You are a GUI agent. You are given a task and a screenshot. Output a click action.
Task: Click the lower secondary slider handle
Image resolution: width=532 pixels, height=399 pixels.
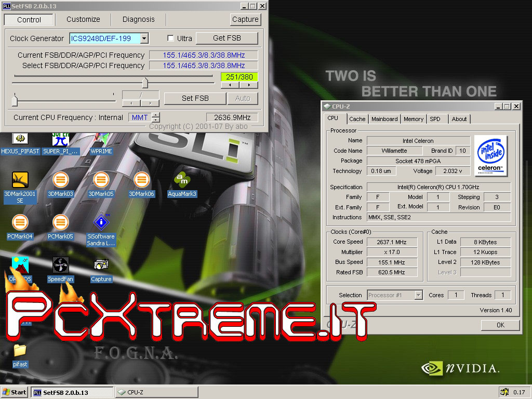(15, 100)
